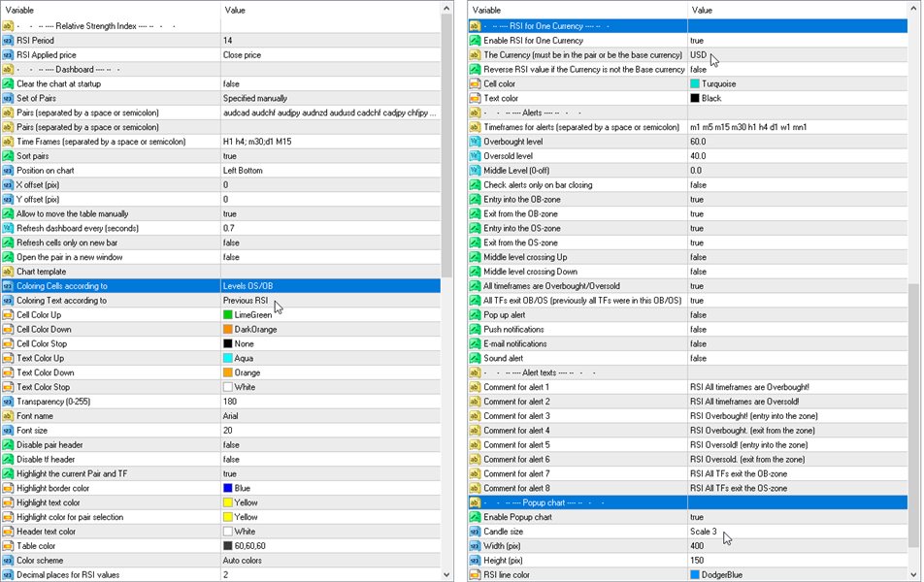
Task: Click the icon beside Font name
Action: [8, 416]
